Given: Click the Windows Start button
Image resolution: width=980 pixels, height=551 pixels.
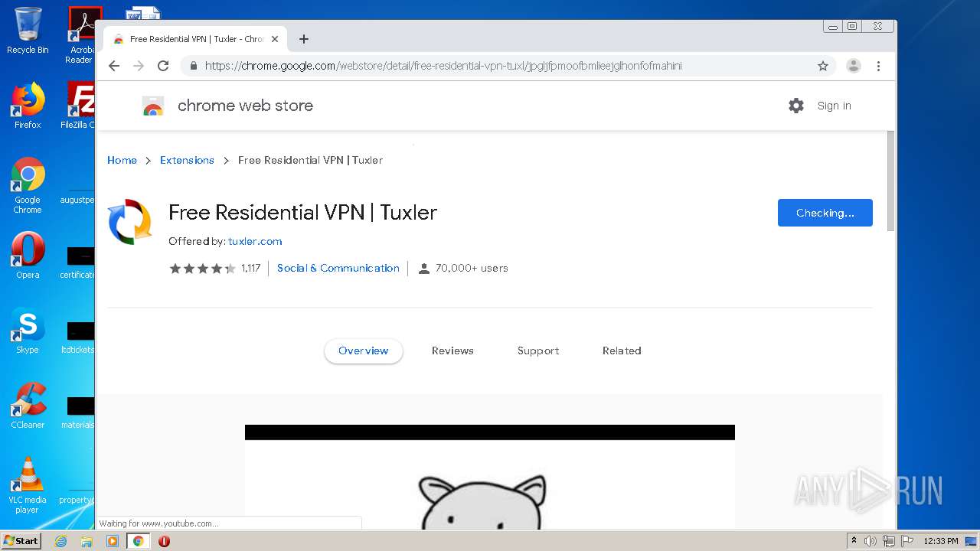Looking at the screenshot, I should [x=21, y=540].
